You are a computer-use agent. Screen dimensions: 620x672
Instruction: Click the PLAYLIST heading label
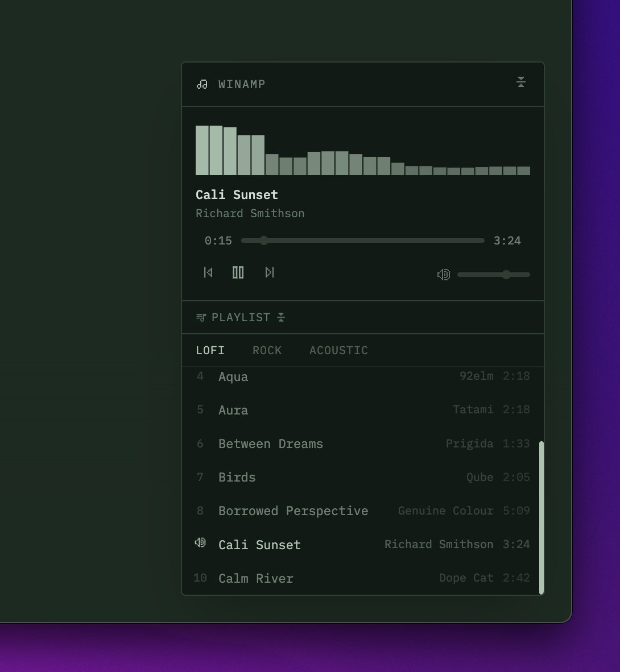[x=241, y=317]
